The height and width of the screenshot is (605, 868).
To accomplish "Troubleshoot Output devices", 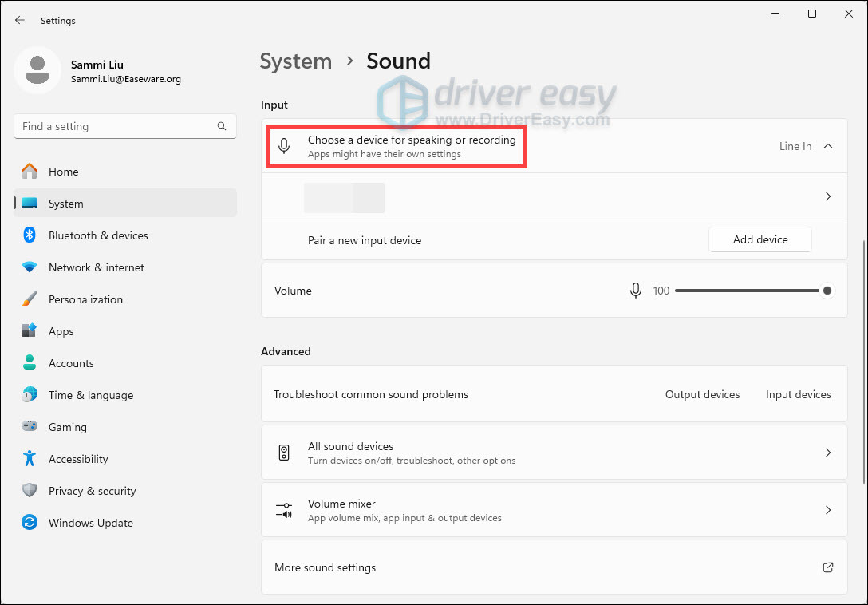I will click(703, 394).
